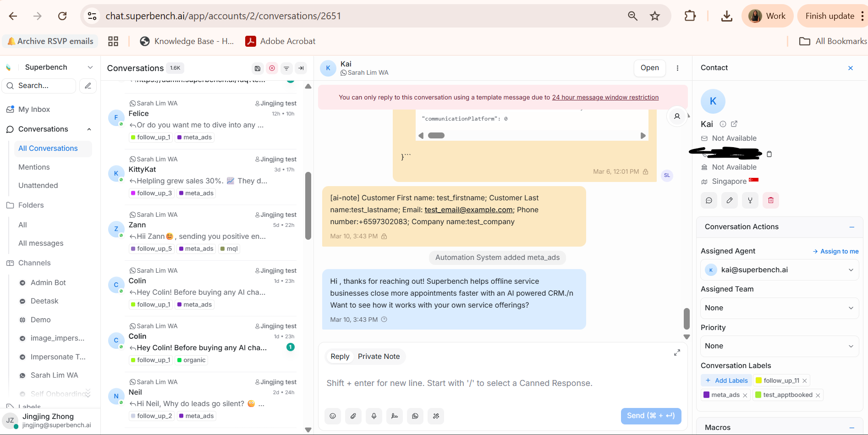Go to My Inbox
This screenshot has width=868, height=435.
34,110
